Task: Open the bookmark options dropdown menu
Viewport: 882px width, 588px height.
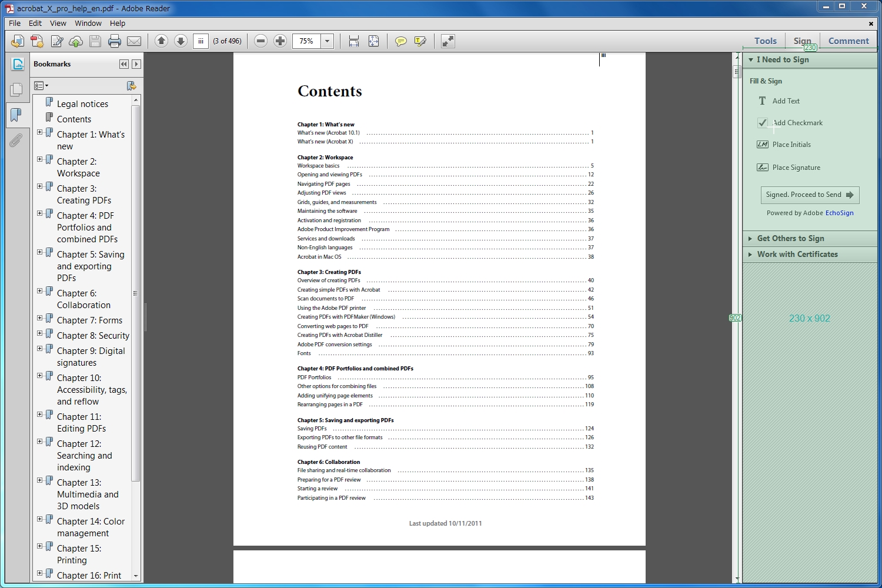Action: [41, 86]
